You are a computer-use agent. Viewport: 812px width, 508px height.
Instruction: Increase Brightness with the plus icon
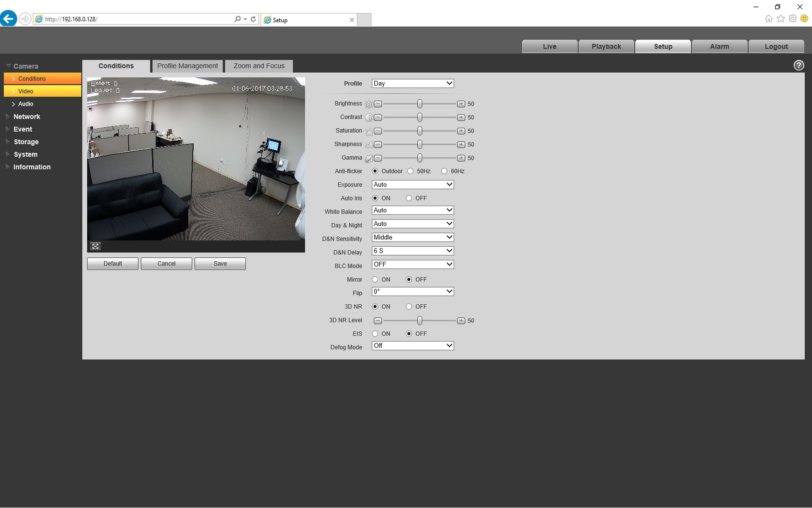tap(461, 104)
